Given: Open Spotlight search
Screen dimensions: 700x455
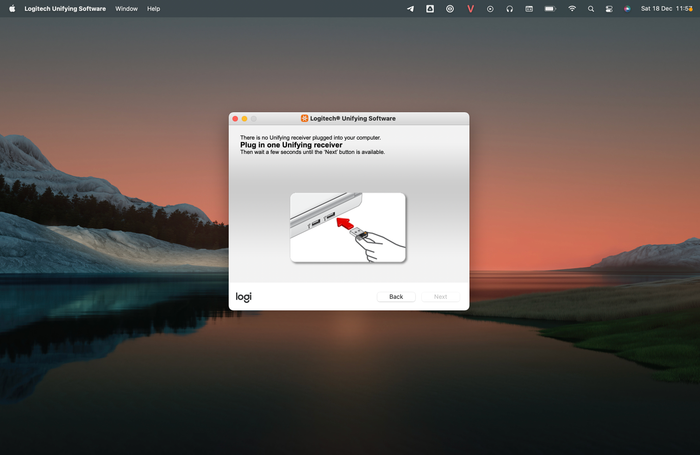Looking at the screenshot, I should [x=591, y=8].
